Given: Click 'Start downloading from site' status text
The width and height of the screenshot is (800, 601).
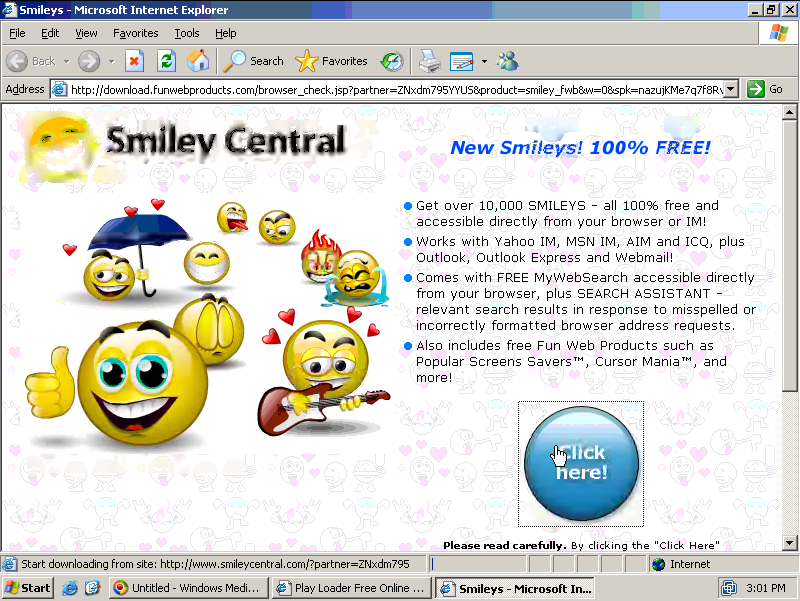Looking at the screenshot, I should pos(215,564).
